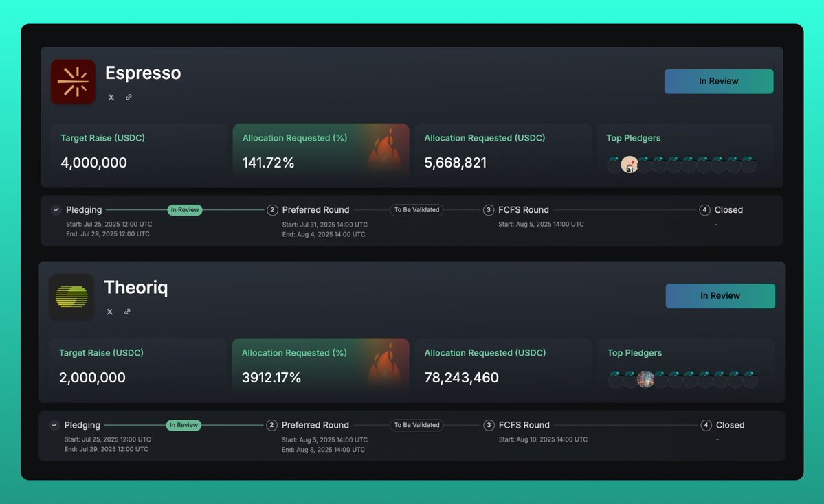This screenshot has width=824, height=504.
Task: Click the Theoriq top pledger avatar
Action: tap(645, 379)
